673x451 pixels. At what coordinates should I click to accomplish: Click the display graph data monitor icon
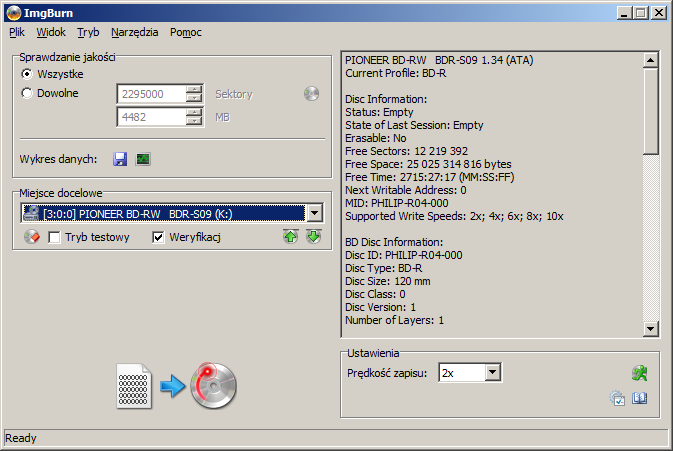[x=143, y=159]
